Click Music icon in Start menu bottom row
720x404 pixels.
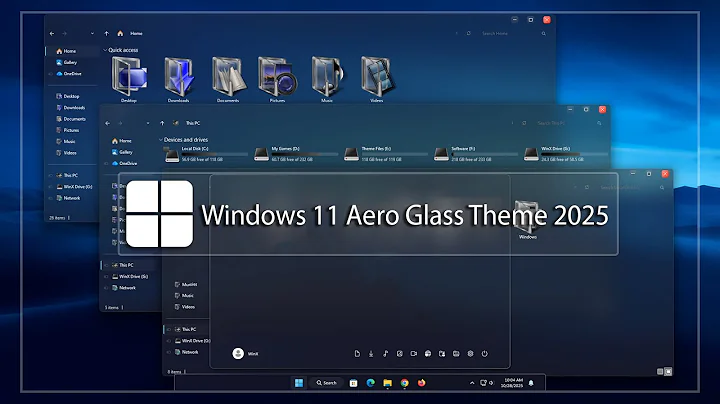(x=385, y=354)
